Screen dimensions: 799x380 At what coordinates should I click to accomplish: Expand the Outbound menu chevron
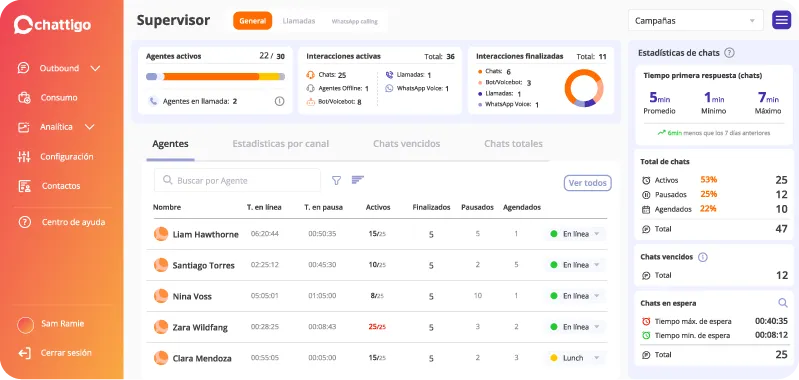coord(95,68)
